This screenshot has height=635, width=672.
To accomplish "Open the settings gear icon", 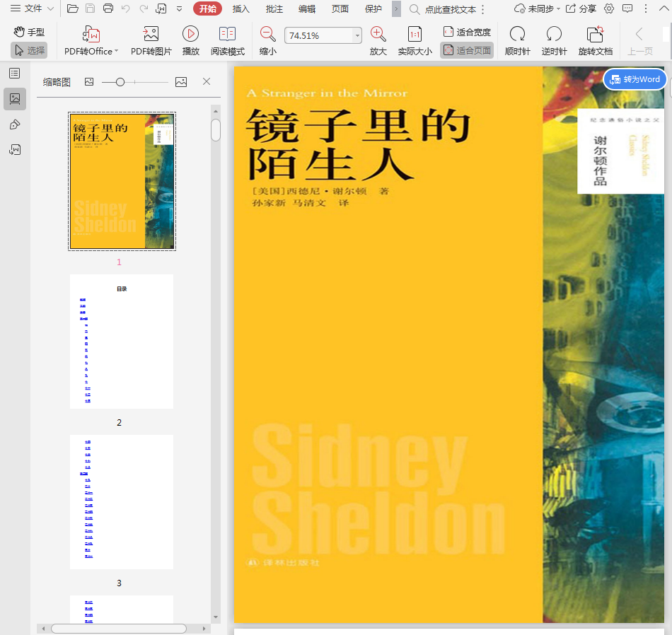I will (609, 8).
